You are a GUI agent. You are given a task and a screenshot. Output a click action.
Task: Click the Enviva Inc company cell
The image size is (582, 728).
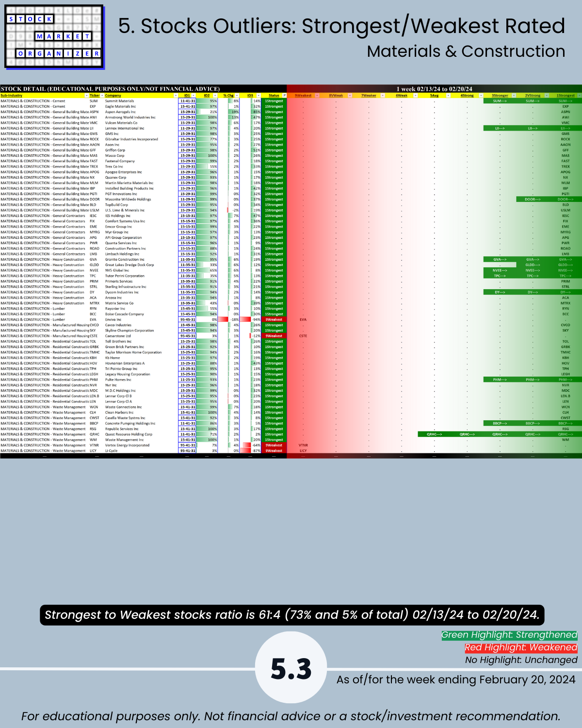tap(141, 319)
